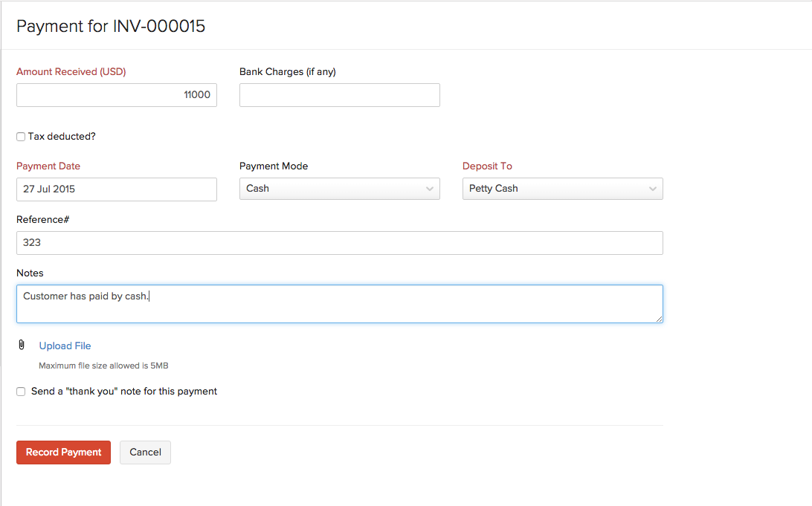Open the Payment Date picker for 27 Jul 2015
The width and height of the screenshot is (812, 506).
(116, 189)
